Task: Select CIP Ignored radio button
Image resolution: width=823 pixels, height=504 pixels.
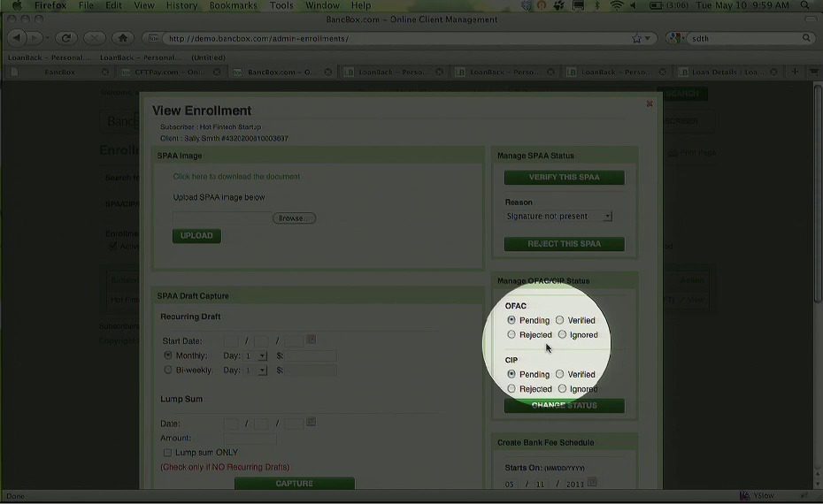Action: [562, 389]
